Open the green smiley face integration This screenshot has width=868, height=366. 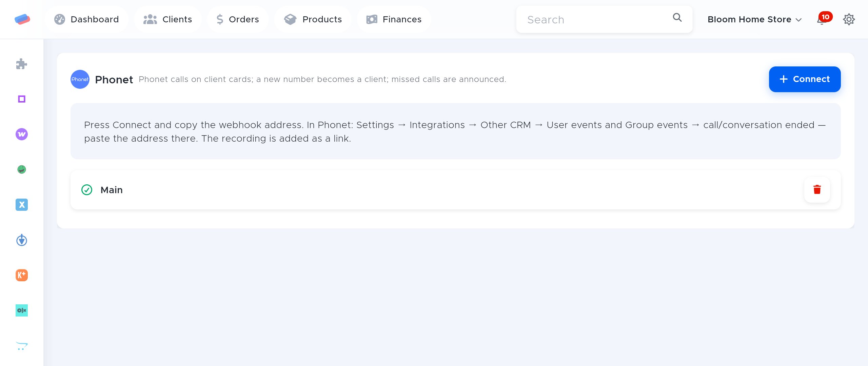click(x=22, y=169)
